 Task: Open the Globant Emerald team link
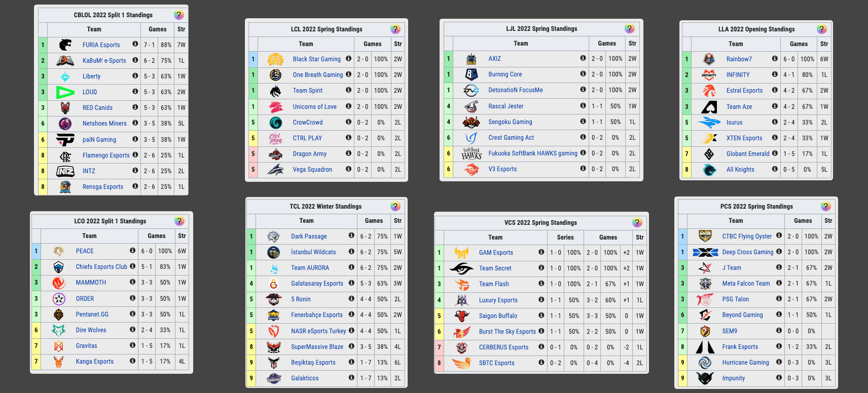(748, 154)
